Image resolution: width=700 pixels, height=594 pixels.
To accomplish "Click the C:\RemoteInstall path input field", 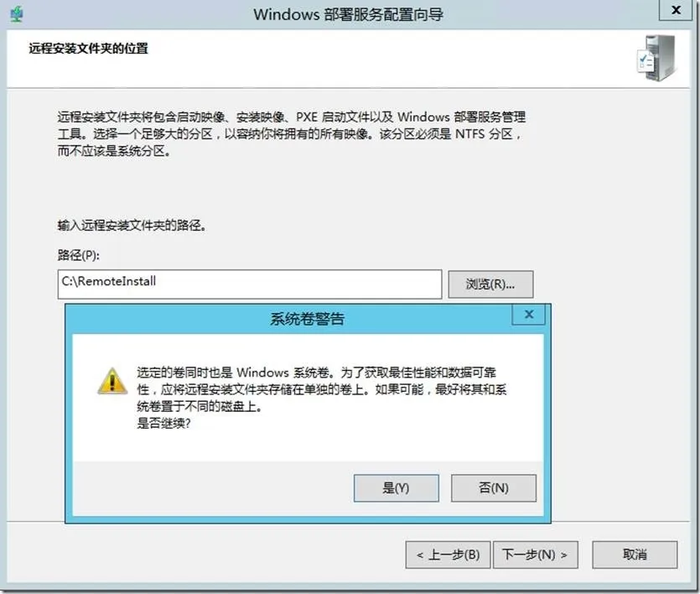I will 250,284.
